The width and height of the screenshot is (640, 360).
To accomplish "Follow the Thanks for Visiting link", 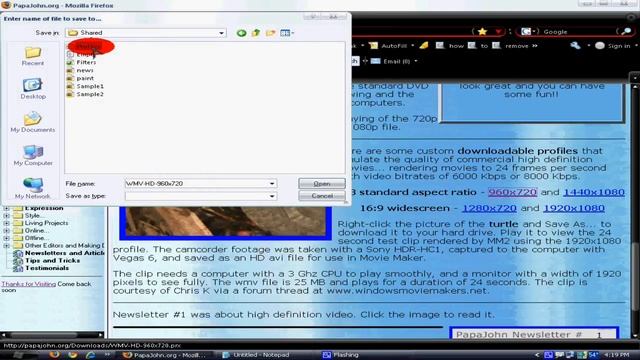I will 29,284.
